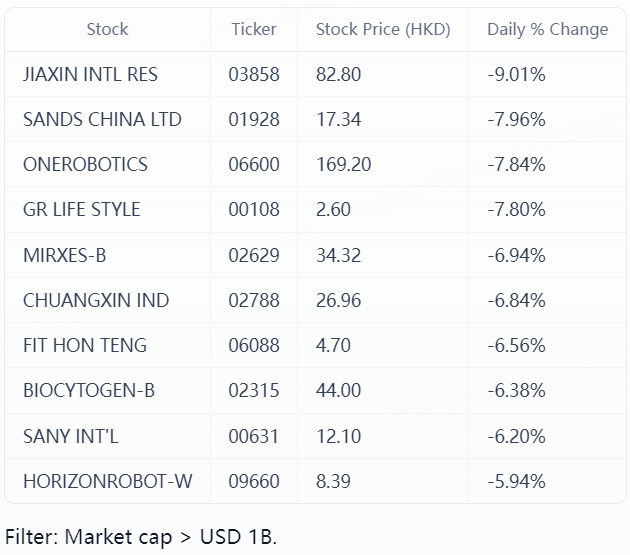Select the JIAXIN INTL RES stock name
This screenshot has width=630, height=555.
pyautogui.click(x=90, y=75)
